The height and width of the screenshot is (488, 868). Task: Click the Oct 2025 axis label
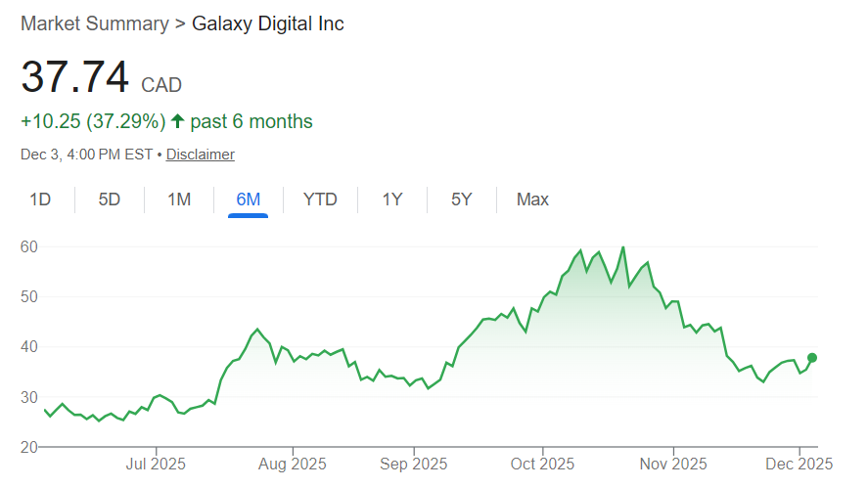pos(543,462)
